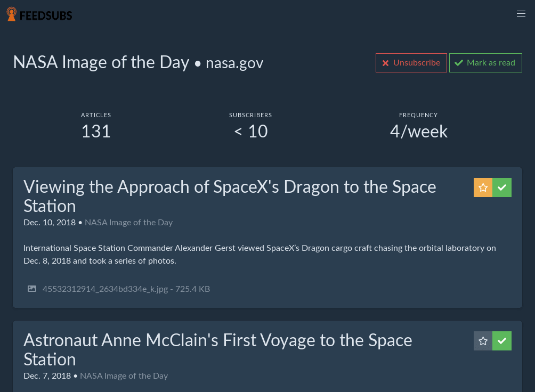Open Anne McClain's First Voyage article
The image size is (535, 392).
click(x=218, y=349)
